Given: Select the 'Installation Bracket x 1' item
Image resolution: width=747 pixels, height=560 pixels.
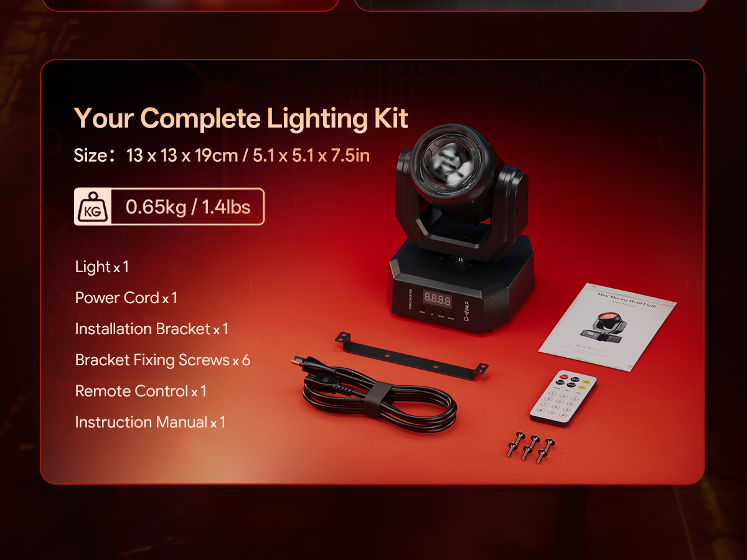Looking at the screenshot, I should [152, 329].
